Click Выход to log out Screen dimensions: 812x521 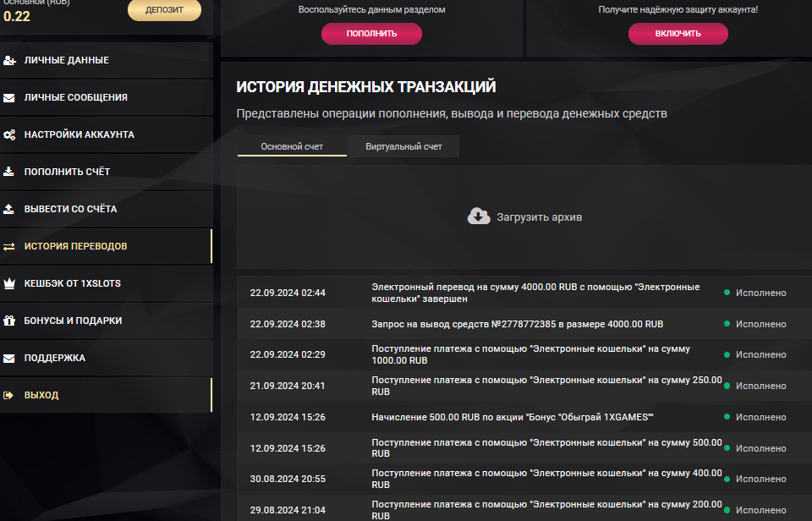107,395
